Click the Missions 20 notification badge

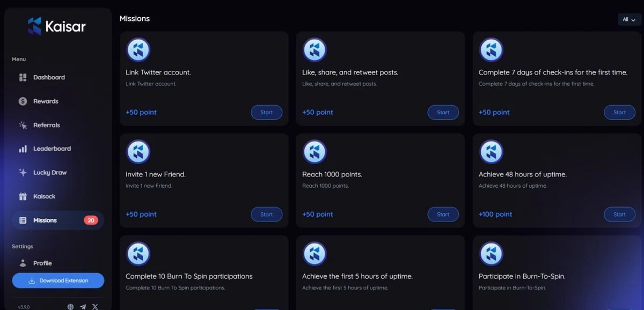[91, 220]
